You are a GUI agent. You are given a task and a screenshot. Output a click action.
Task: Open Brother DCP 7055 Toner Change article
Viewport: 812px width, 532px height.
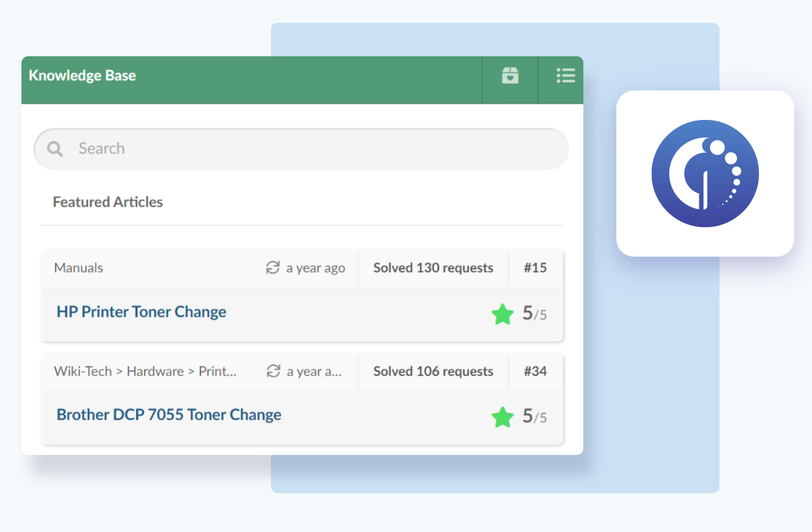coord(169,415)
